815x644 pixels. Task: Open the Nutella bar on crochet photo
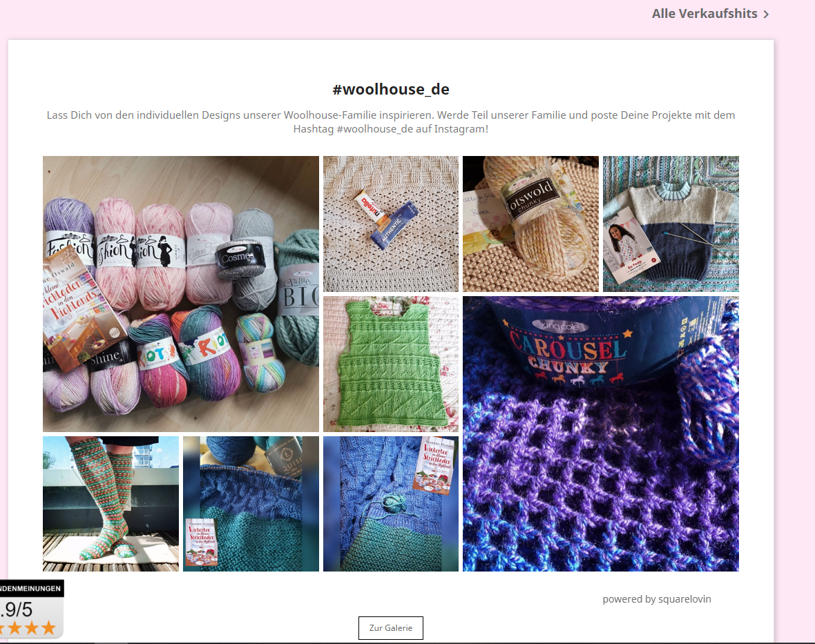coord(391,224)
